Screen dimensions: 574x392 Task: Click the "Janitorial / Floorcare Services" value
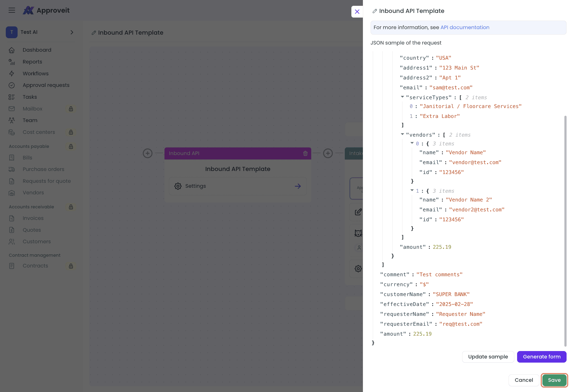(470, 106)
